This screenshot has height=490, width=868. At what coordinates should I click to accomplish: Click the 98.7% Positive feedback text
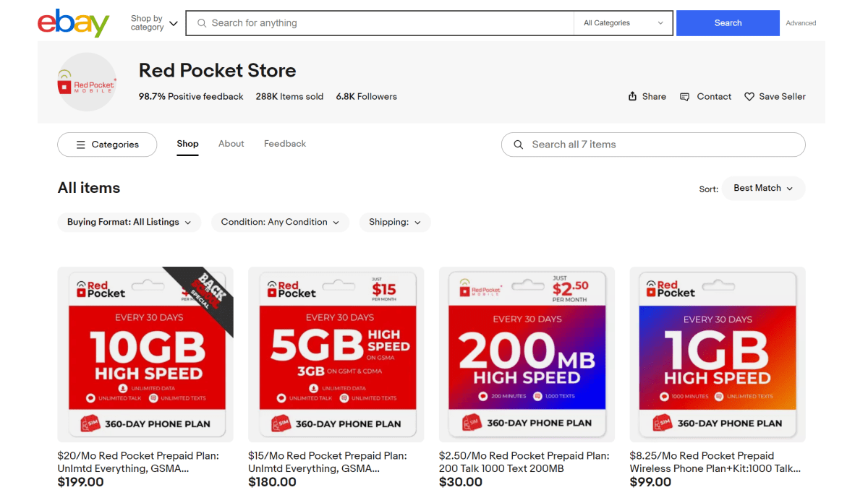pyautogui.click(x=191, y=96)
